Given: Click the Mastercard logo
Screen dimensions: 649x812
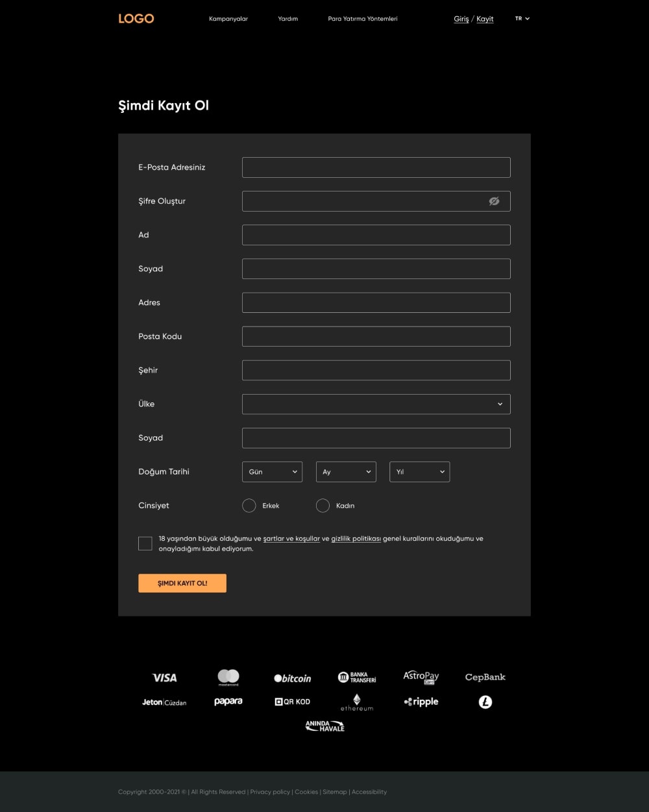Looking at the screenshot, I should pyautogui.click(x=228, y=677).
